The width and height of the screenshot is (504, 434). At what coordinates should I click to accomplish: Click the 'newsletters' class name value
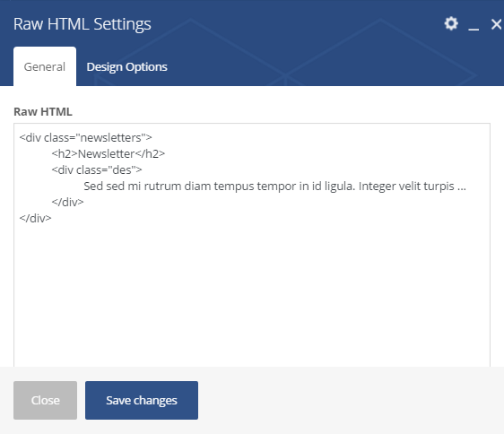(111, 137)
